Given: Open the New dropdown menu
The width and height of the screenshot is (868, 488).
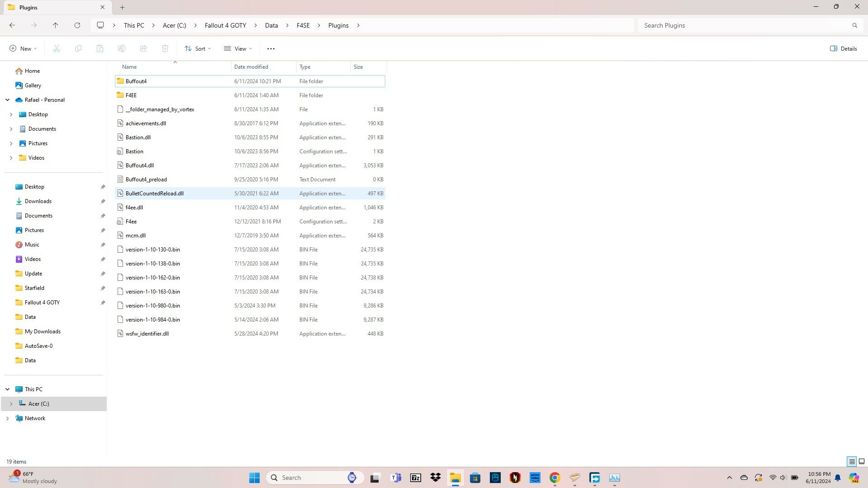Looking at the screenshot, I should [23, 48].
